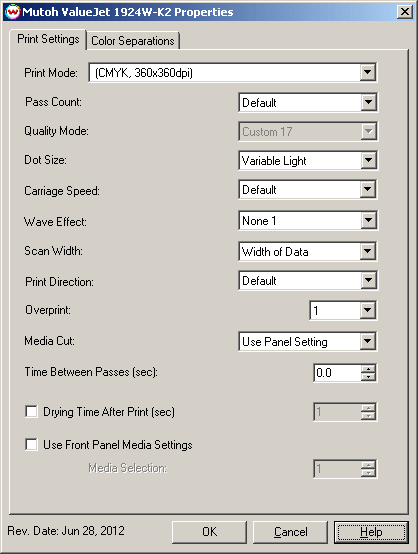
Task: Check Use Front Panel Media Settings
Action: pos(31,444)
